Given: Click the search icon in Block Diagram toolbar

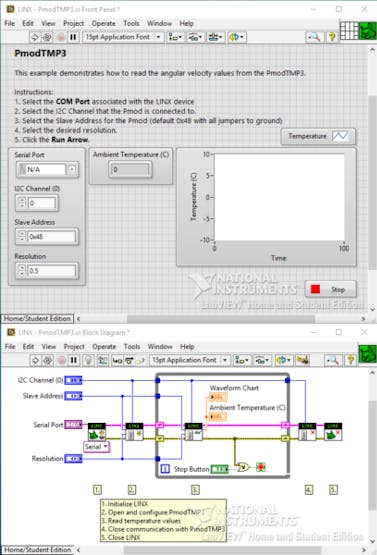Looking at the screenshot, I should pos(333,360).
